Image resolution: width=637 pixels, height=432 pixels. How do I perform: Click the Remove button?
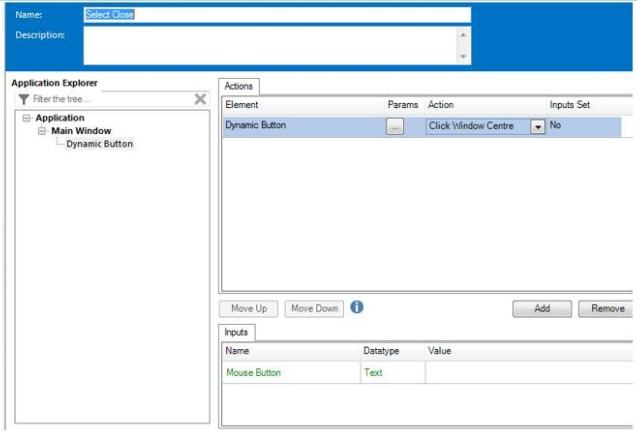pyautogui.click(x=606, y=309)
